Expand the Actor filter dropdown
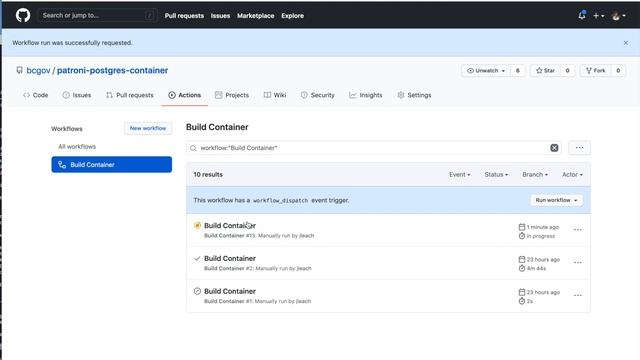This screenshot has width=640, height=360. [x=572, y=175]
